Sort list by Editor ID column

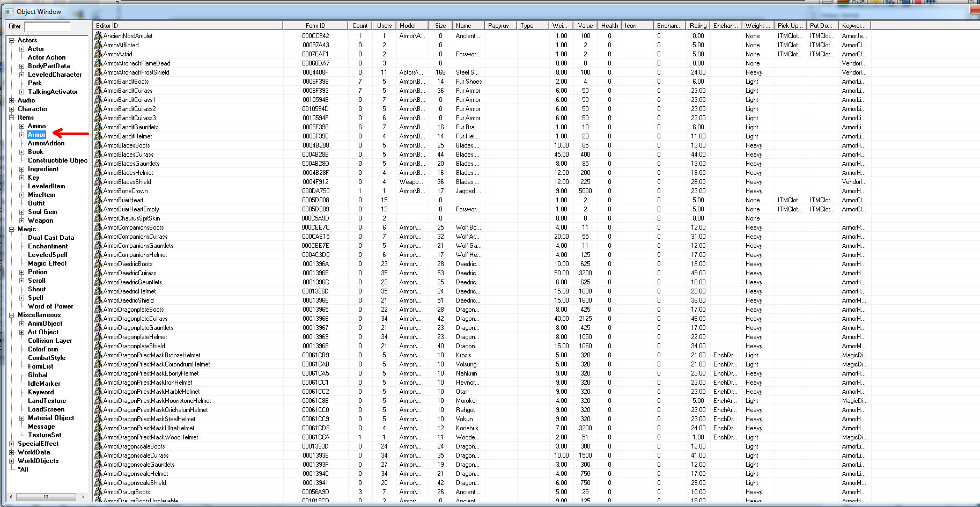point(188,25)
